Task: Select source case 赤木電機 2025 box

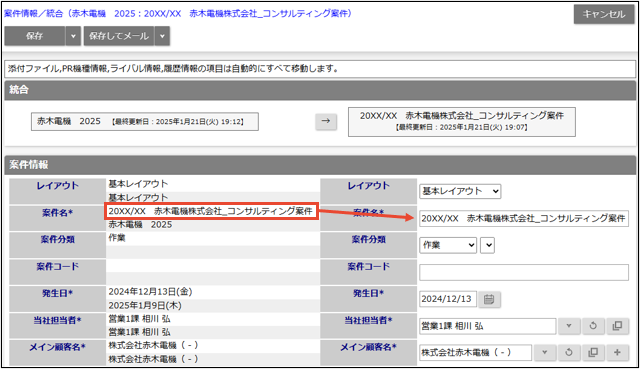Action: [x=145, y=122]
